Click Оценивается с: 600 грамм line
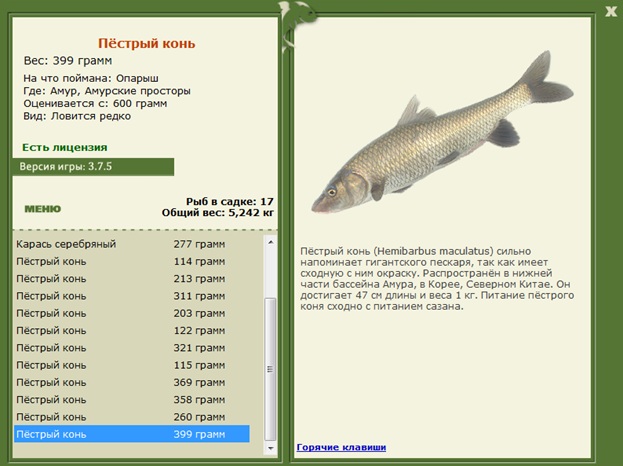 (x=95, y=104)
